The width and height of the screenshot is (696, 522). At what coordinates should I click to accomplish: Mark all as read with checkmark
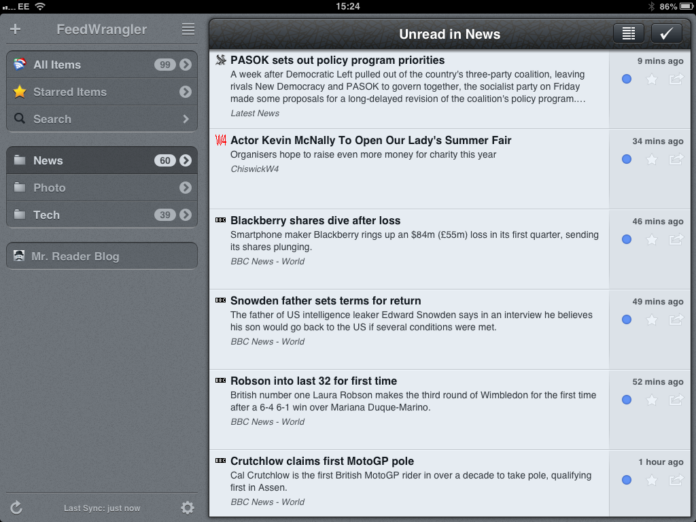tap(667, 33)
